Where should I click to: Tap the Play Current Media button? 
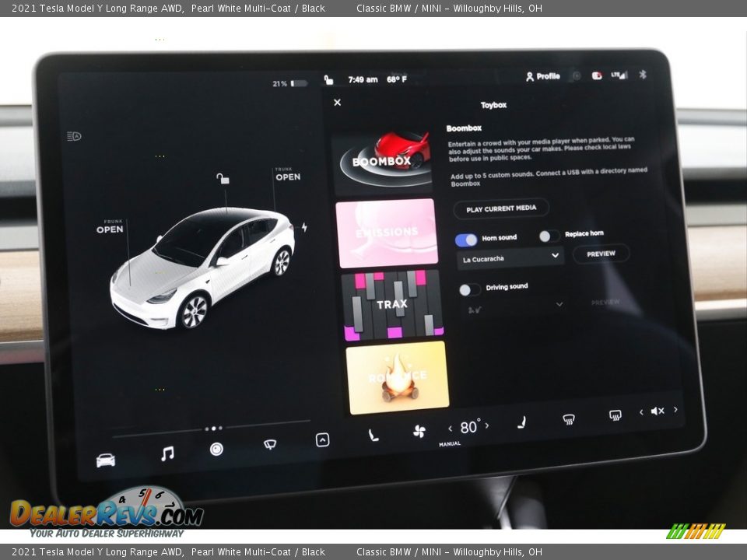pos(501,208)
